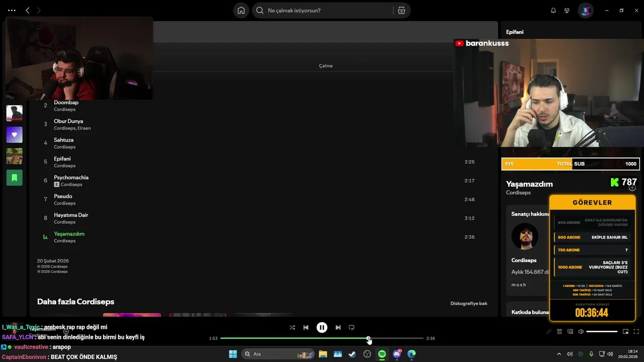Click the taskbar 'Ara' search box

pyautogui.click(x=278, y=354)
